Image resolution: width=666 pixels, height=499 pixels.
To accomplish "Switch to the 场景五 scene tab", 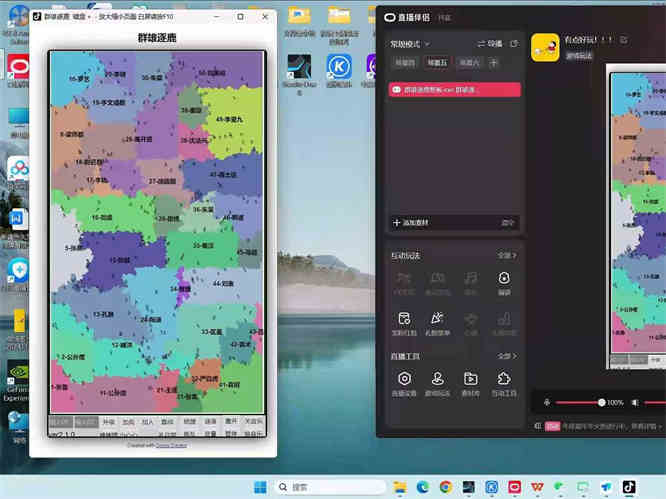I will [x=437, y=63].
